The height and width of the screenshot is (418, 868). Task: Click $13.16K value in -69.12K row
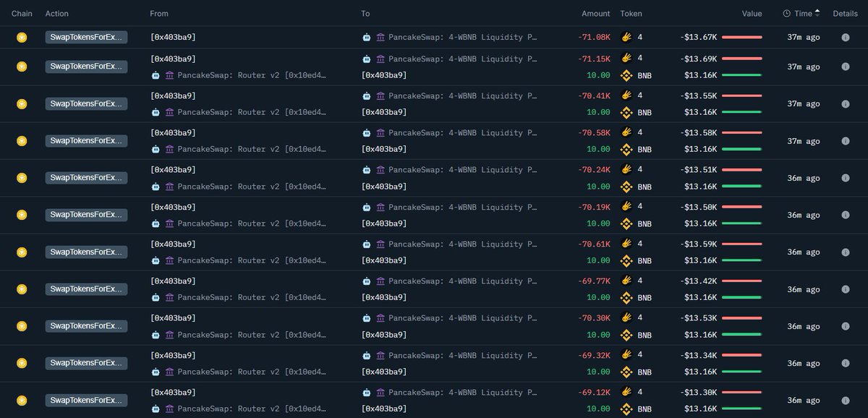[x=700, y=409]
